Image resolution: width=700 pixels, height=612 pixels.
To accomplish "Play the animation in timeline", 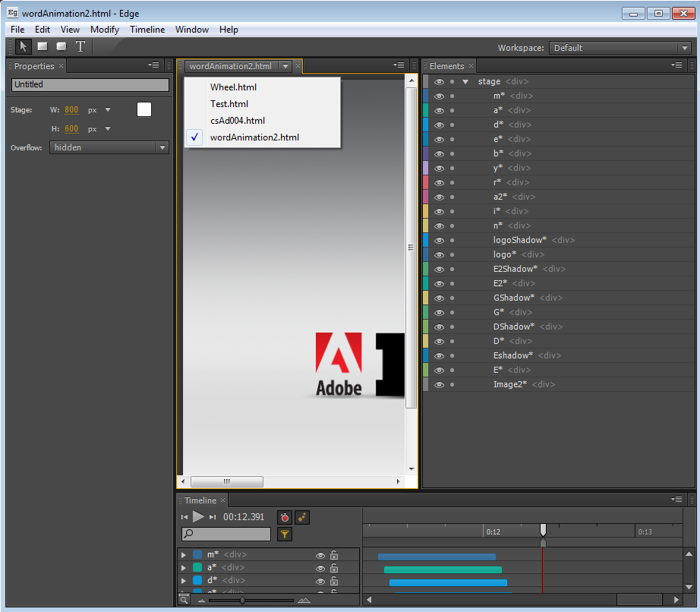I will click(x=198, y=517).
